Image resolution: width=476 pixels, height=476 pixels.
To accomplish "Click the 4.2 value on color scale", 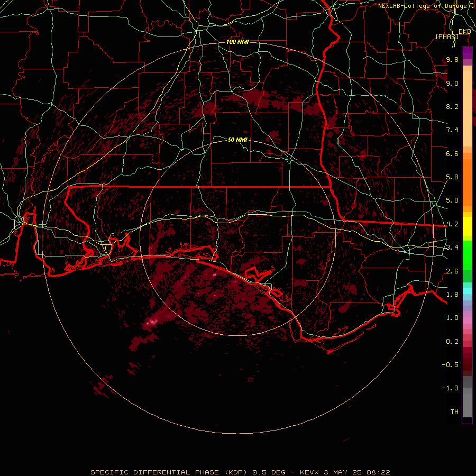I will [x=452, y=224].
